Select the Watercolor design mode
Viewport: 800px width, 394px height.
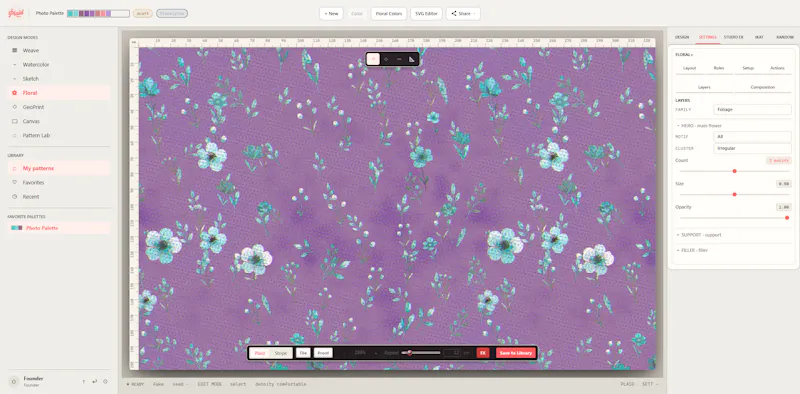59,65
